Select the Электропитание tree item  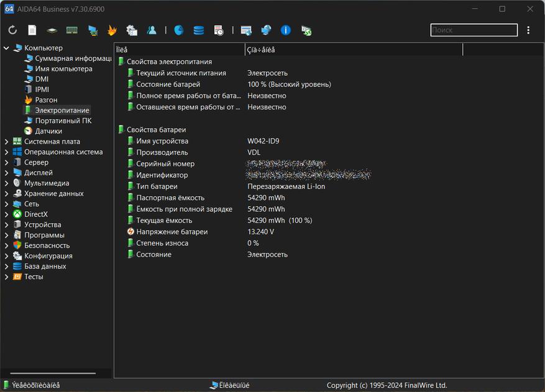tap(62, 110)
